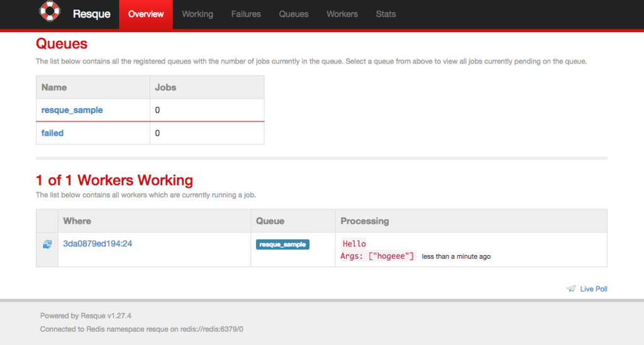Click the job count for resque_sample
The height and width of the screenshot is (345, 644).
(157, 110)
